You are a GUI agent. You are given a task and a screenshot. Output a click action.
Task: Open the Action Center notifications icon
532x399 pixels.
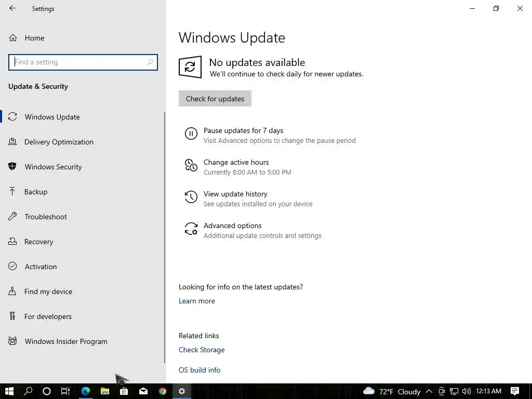pos(515,391)
